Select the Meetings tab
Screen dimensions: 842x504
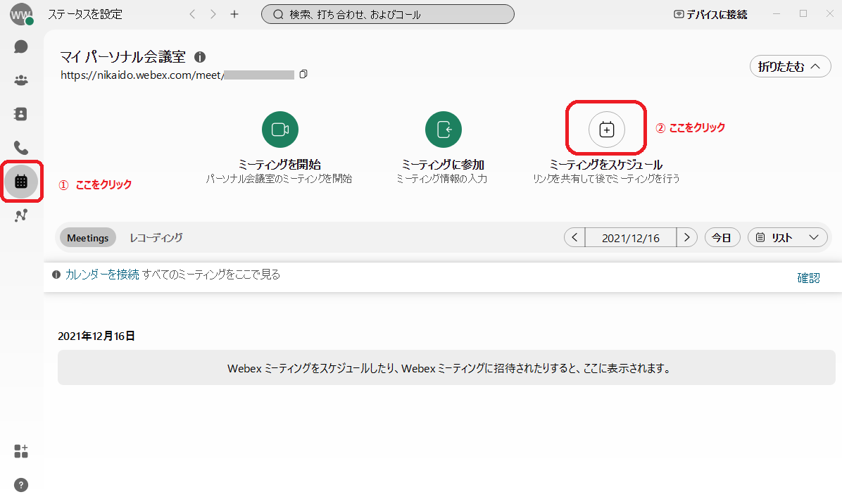coord(87,238)
